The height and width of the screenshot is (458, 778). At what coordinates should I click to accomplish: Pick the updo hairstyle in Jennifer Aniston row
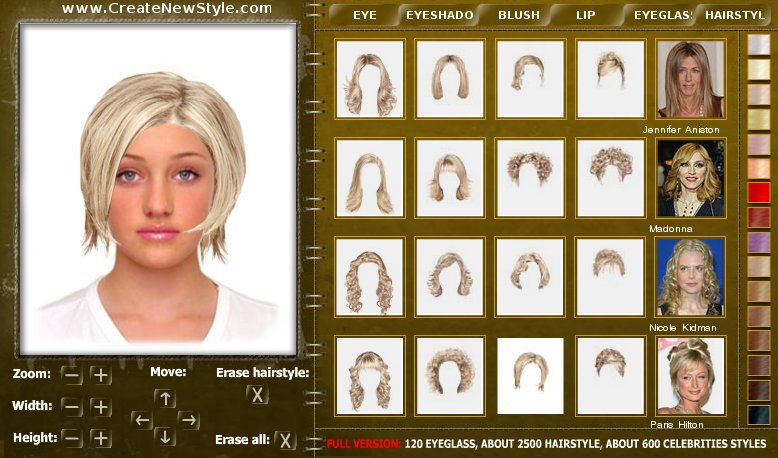(611, 79)
